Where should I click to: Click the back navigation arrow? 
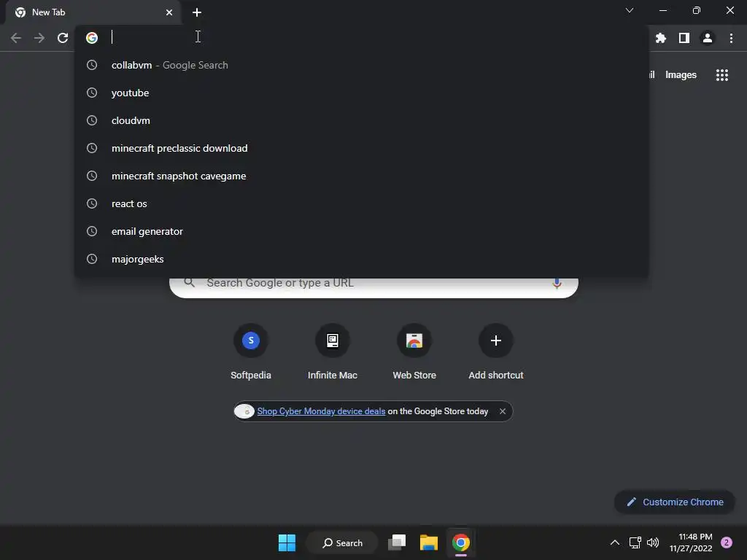[16, 38]
